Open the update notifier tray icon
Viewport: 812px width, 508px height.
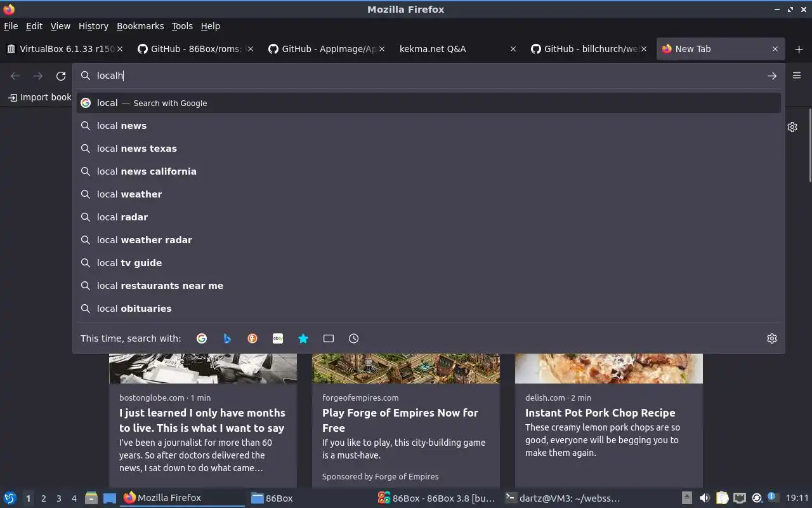[x=757, y=498]
